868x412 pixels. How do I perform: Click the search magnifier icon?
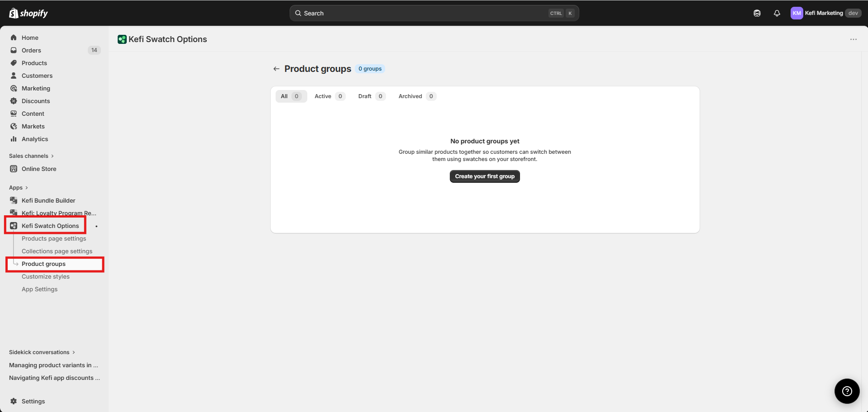coord(298,13)
